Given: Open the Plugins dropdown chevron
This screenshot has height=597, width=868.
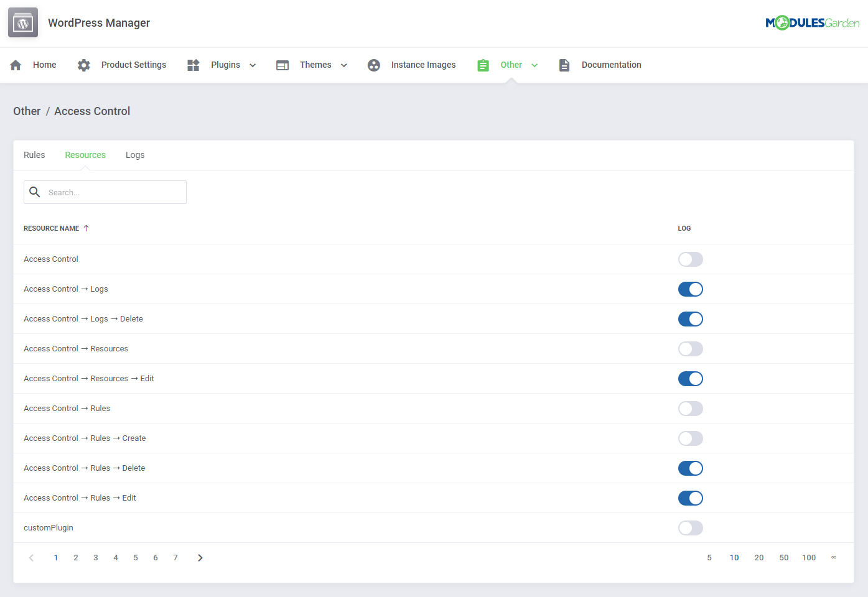Looking at the screenshot, I should [x=253, y=65].
